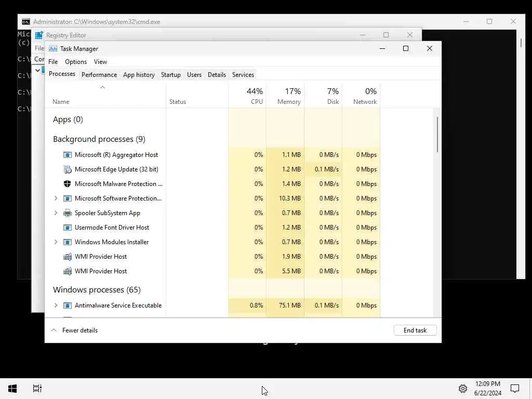Click the Registry Editor title bar icon

point(39,35)
